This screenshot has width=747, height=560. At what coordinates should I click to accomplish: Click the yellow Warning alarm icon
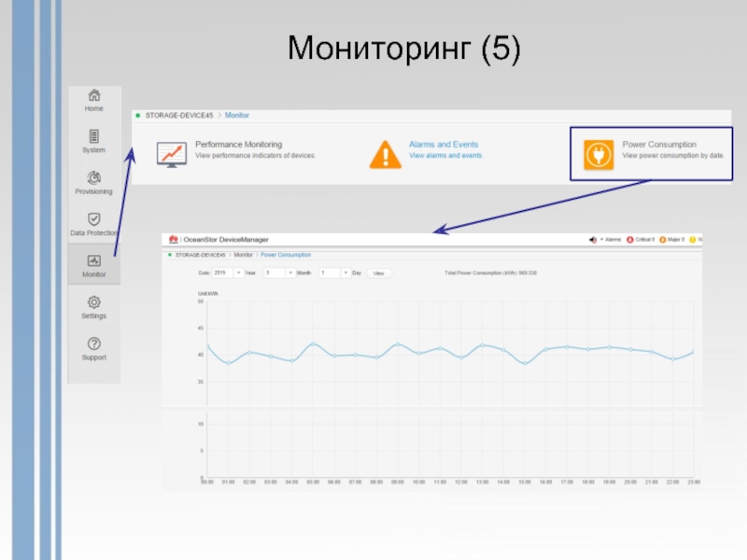click(692, 240)
